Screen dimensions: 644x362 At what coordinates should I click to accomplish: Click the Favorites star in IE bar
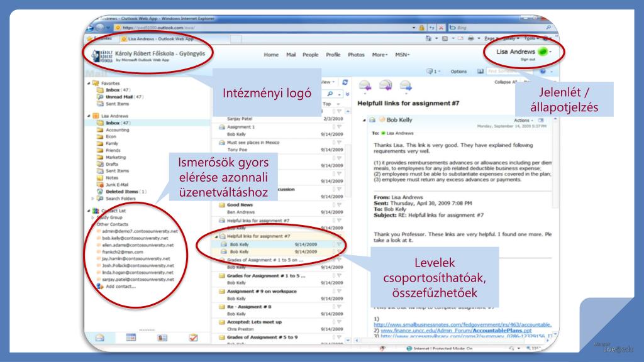(89, 38)
